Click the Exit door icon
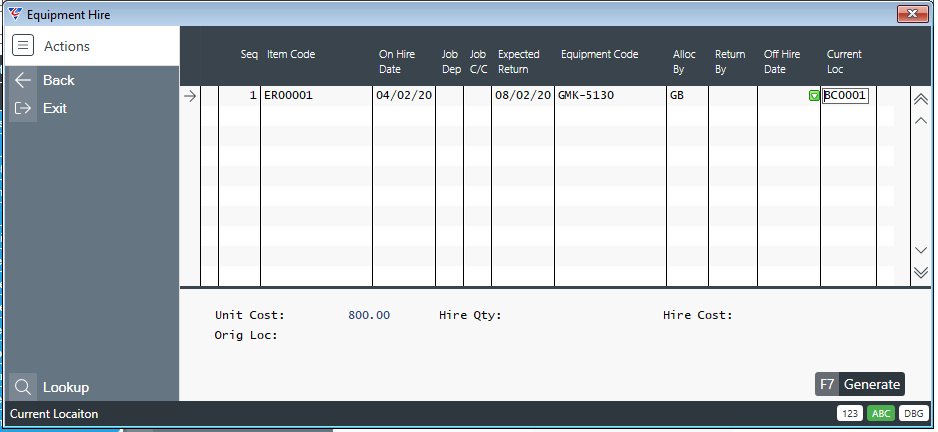The height and width of the screenshot is (432, 938). (x=24, y=108)
